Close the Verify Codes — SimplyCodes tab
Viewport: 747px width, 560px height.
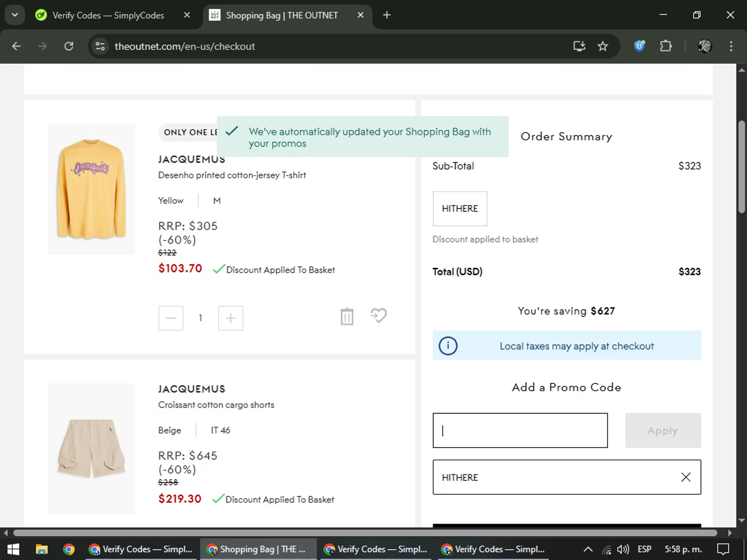187,15
